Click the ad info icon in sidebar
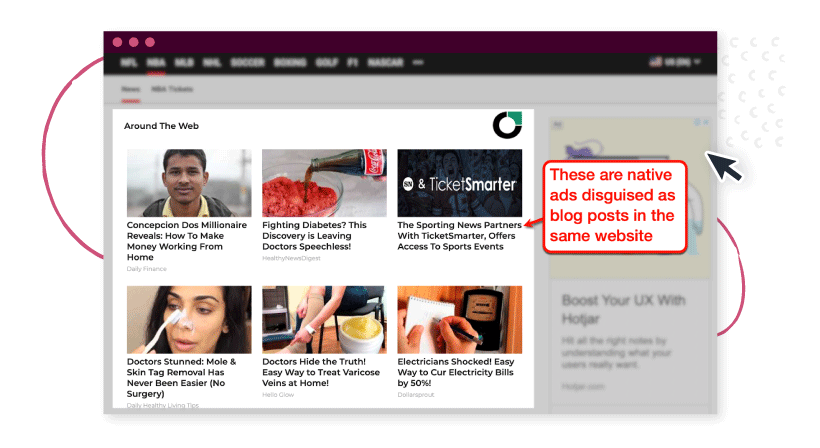Viewport: 820px width, 448px height. point(697,122)
